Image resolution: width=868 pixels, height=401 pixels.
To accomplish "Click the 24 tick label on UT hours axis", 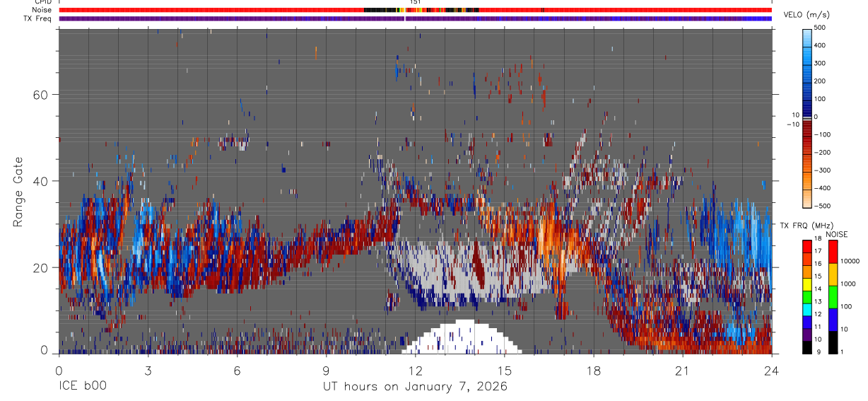I will pyautogui.click(x=772, y=371).
